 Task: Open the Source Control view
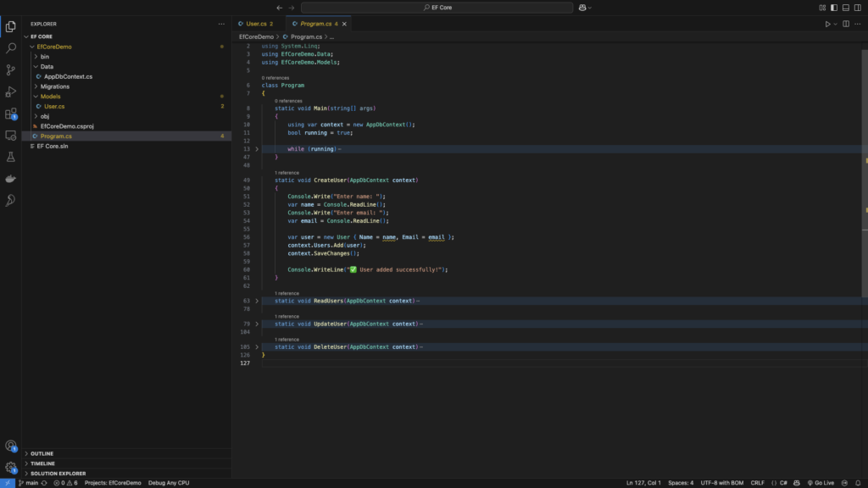10,69
